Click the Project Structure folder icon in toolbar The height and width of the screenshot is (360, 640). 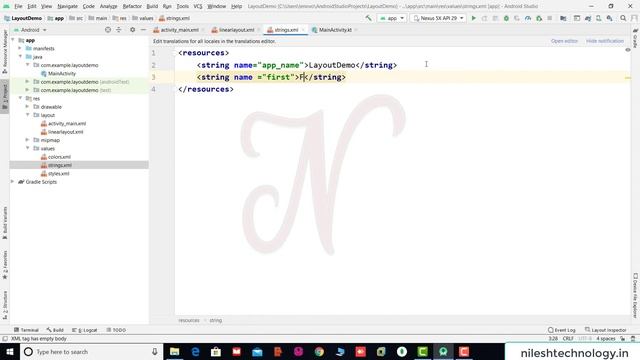click(x=563, y=18)
